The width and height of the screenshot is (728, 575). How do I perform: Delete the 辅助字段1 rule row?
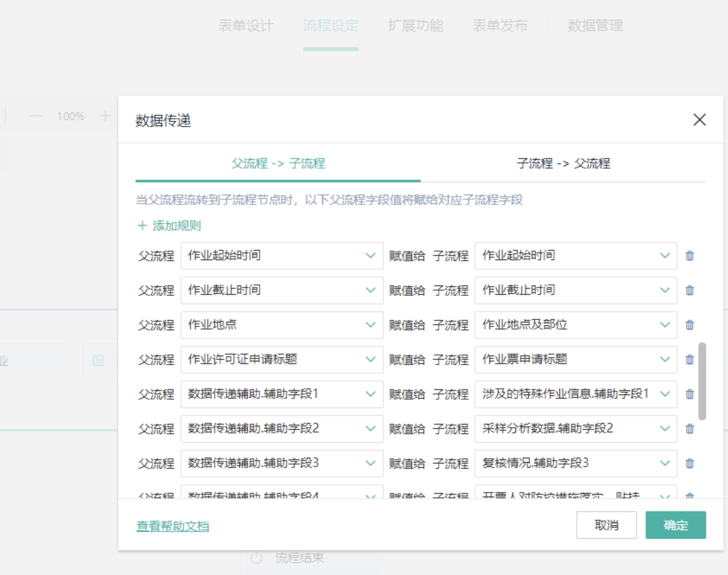click(x=690, y=394)
